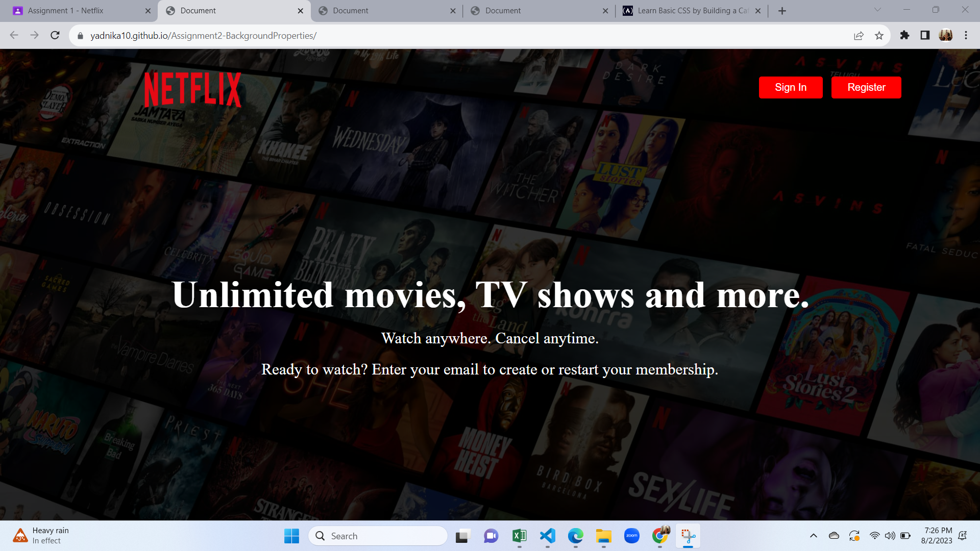This screenshot has height=551, width=980.
Task: Bookmark this page with star icon
Action: coord(879,35)
